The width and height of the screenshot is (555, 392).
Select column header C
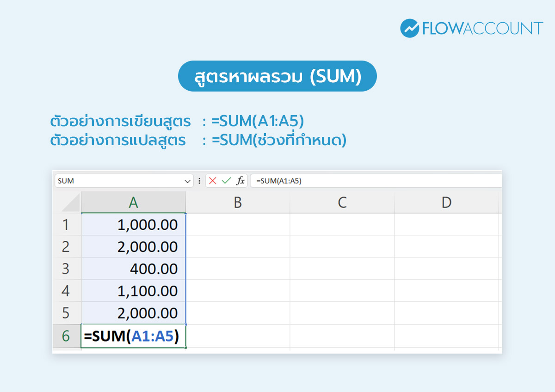342,202
